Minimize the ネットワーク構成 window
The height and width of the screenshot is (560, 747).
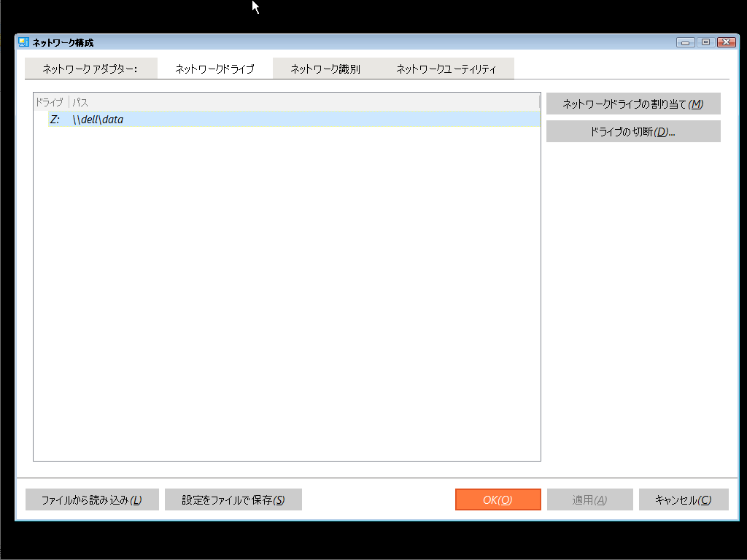tap(684, 42)
